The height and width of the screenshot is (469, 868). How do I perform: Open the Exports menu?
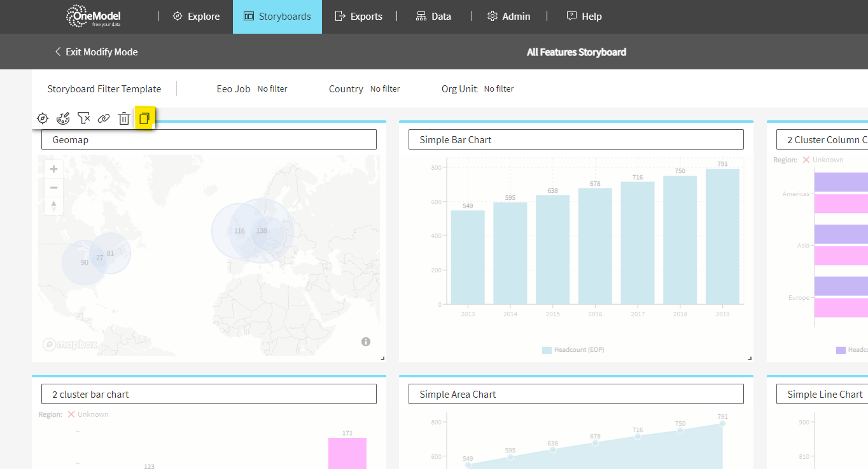click(x=359, y=17)
